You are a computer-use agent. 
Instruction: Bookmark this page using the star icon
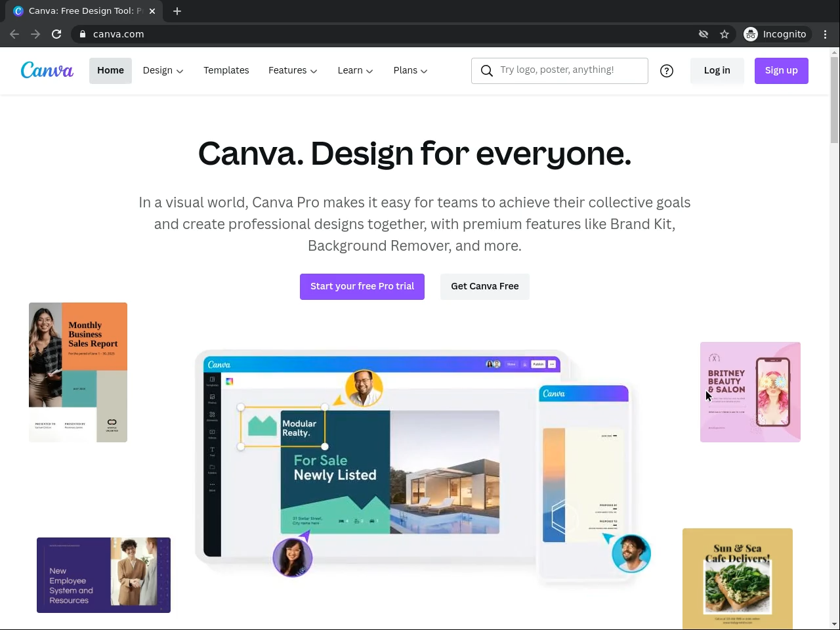click(x=724, y=34)
